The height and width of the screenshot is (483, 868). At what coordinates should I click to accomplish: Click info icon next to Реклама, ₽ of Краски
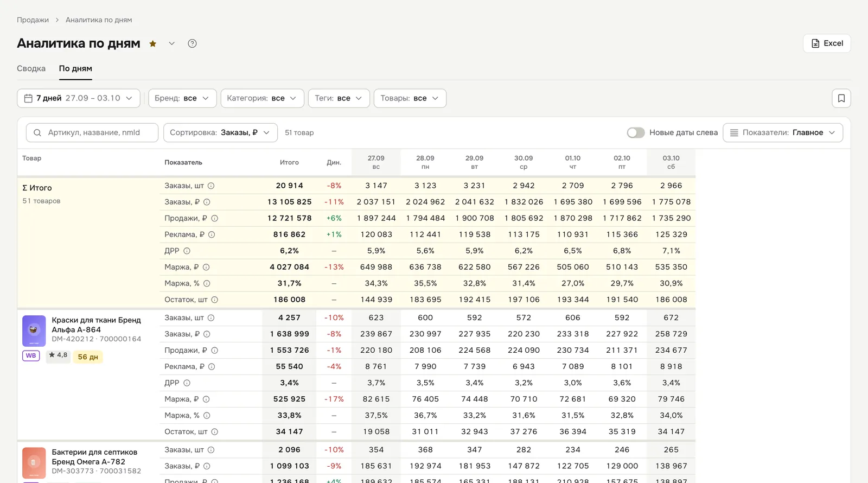pos(212,366)
